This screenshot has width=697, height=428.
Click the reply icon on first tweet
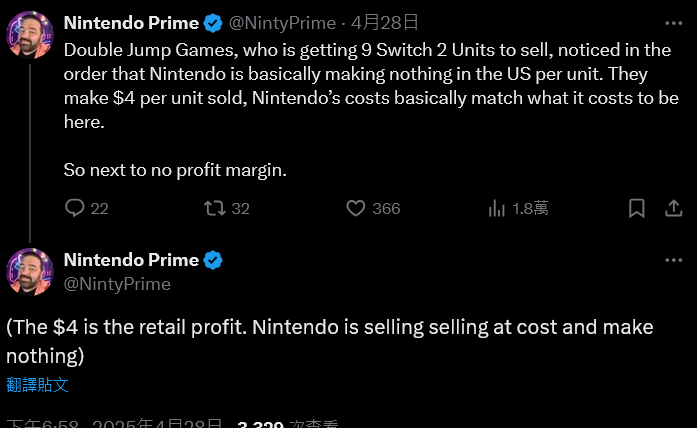(x=75, y=208)
